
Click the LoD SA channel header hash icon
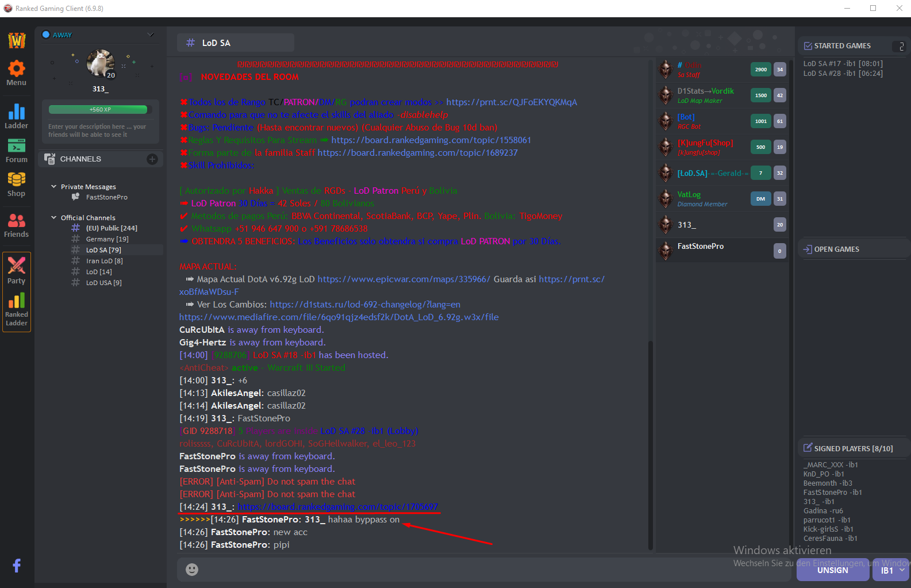[x=190, y=43]
